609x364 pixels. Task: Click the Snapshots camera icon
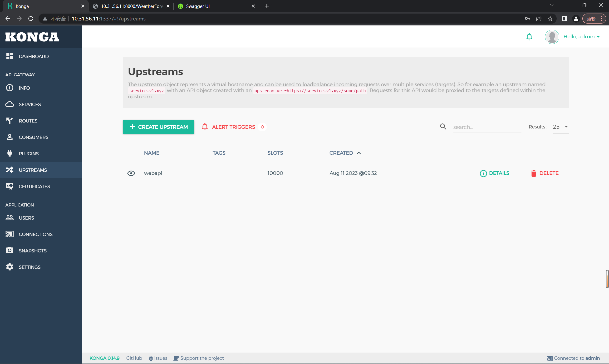click(10, 251)
